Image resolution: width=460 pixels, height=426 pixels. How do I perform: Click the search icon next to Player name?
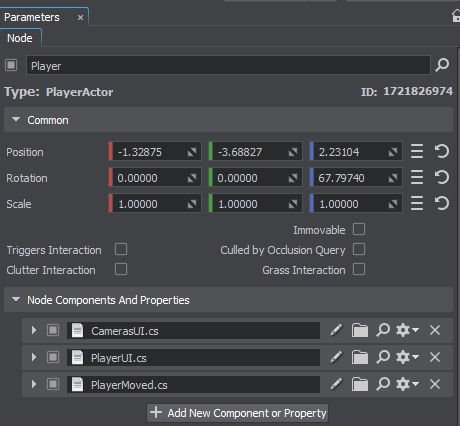(x=442, y=65)
